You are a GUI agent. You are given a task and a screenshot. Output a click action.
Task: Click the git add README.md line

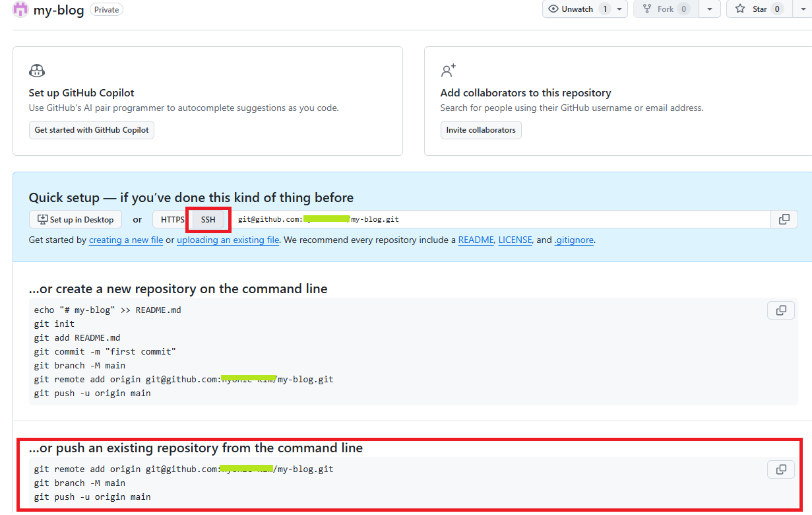coord(77,337)
